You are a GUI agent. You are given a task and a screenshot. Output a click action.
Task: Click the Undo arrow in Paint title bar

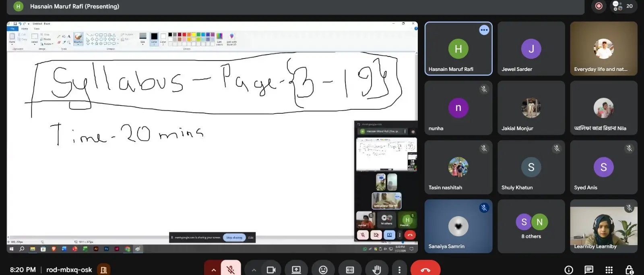tap(20, 24)
